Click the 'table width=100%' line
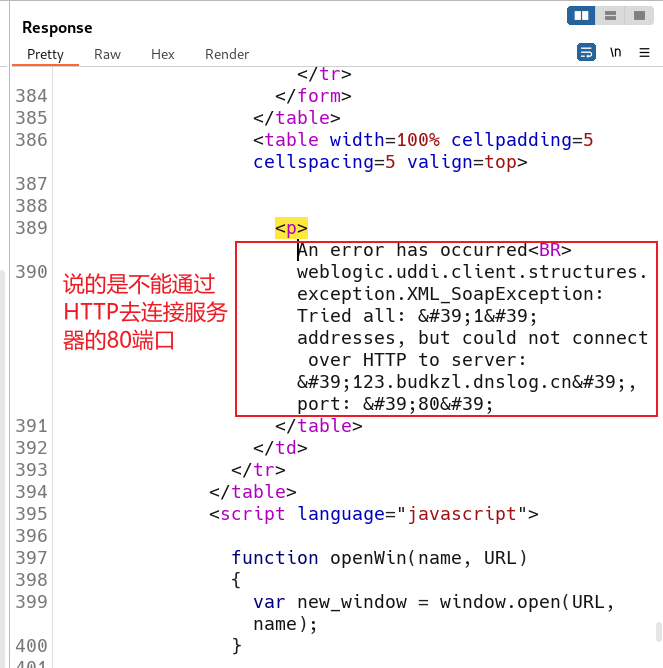Viewport: 663px width, 668px height. (x=423, y=140)
